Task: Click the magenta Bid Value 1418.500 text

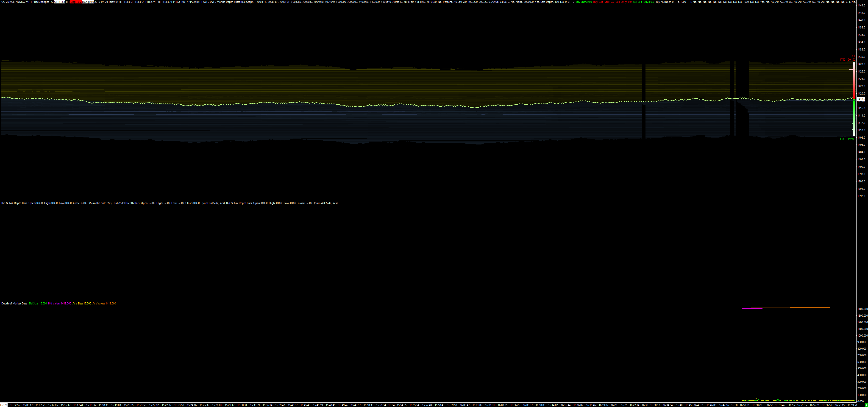Action: [x=60, y=304]
